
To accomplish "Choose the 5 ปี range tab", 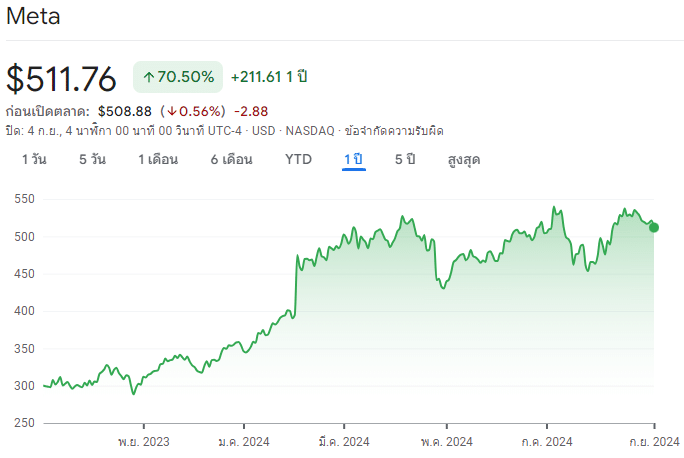I will (405, 159).
